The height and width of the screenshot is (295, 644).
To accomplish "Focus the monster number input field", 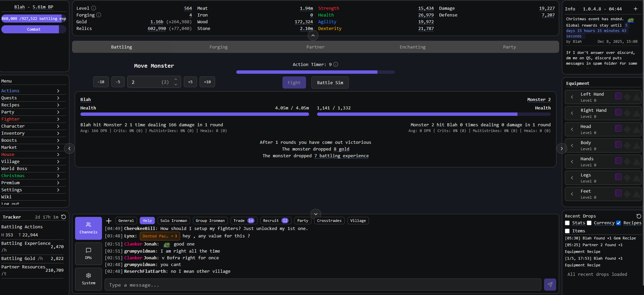I will pos(154,82).
